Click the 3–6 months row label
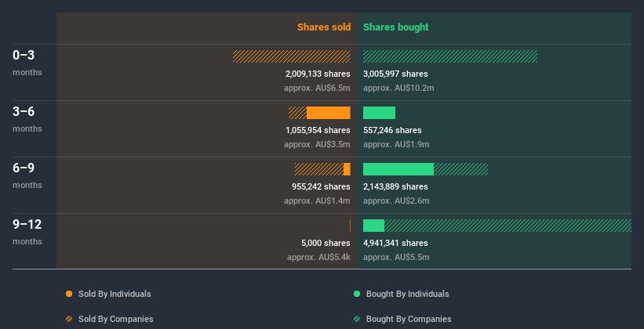 tap(27, 119)
